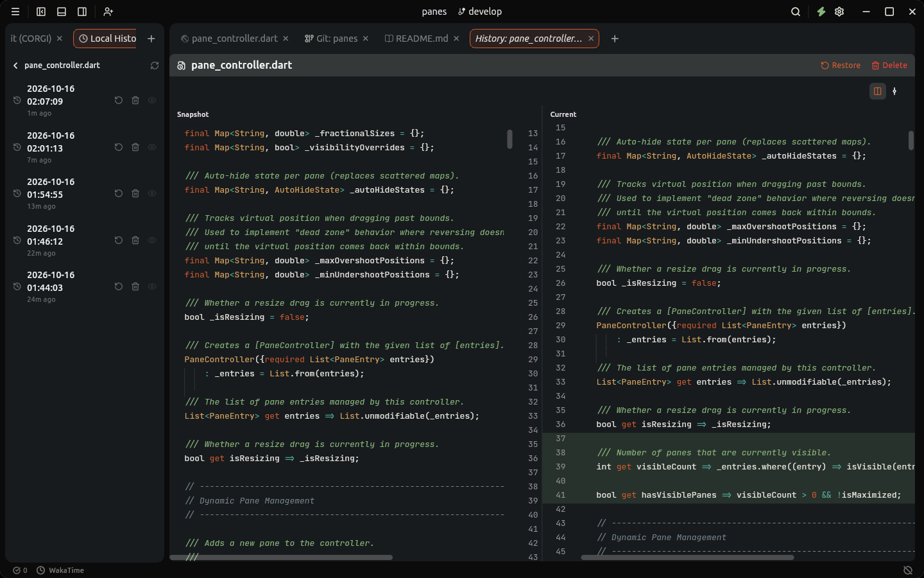This screenshot has height=578, width=924.
Task: Go back from pane_controller.dart history list
Action: [x=15, y=66]
